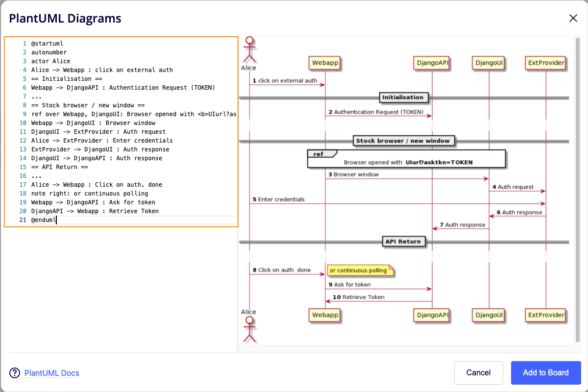
Task: Click code line '== Initialisation =='
Action: pyautogui.click(x=67, y=79)
